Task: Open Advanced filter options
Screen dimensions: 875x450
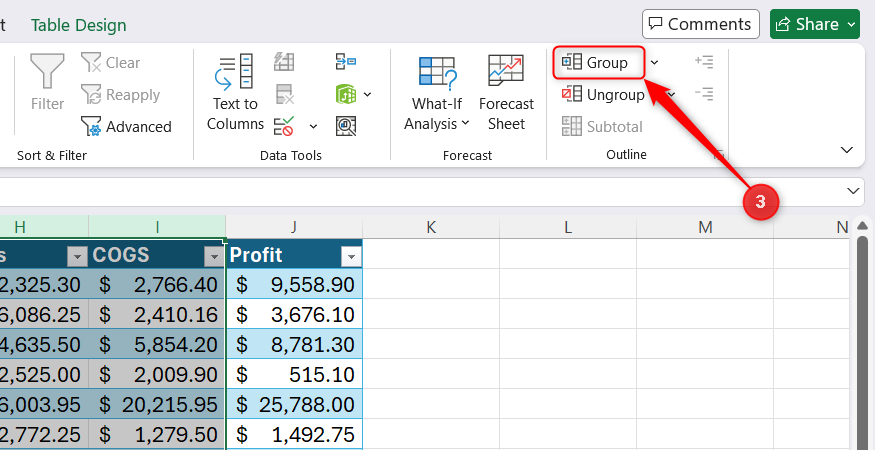Action: (126, 127)
